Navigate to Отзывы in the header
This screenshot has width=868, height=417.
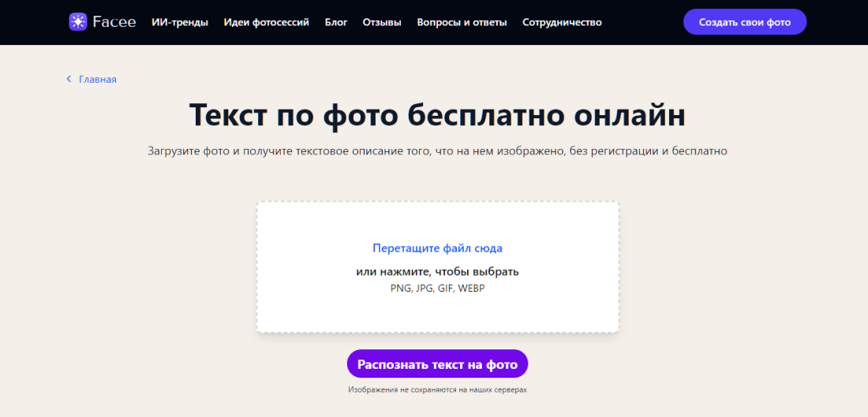click(382, 22)
